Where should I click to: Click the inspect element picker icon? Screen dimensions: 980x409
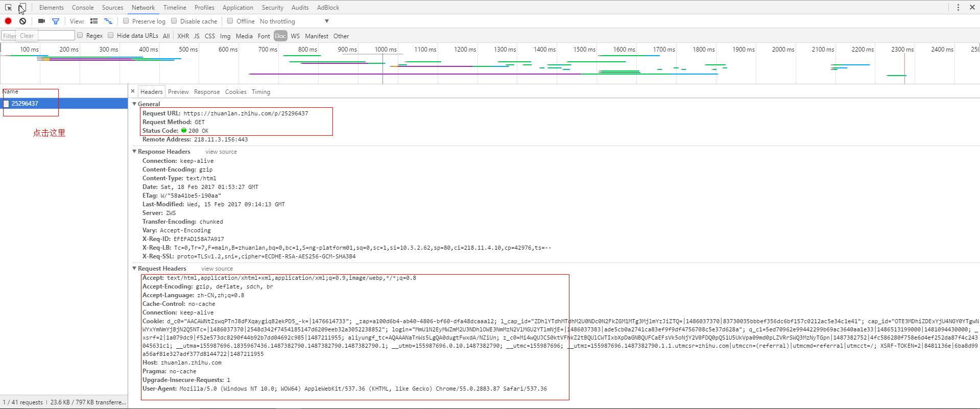pos(8,8)
